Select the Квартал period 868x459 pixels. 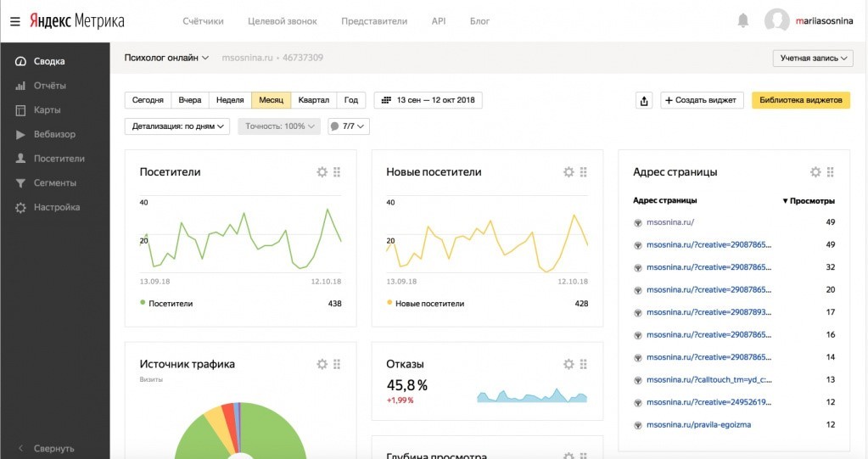(313, 100)
